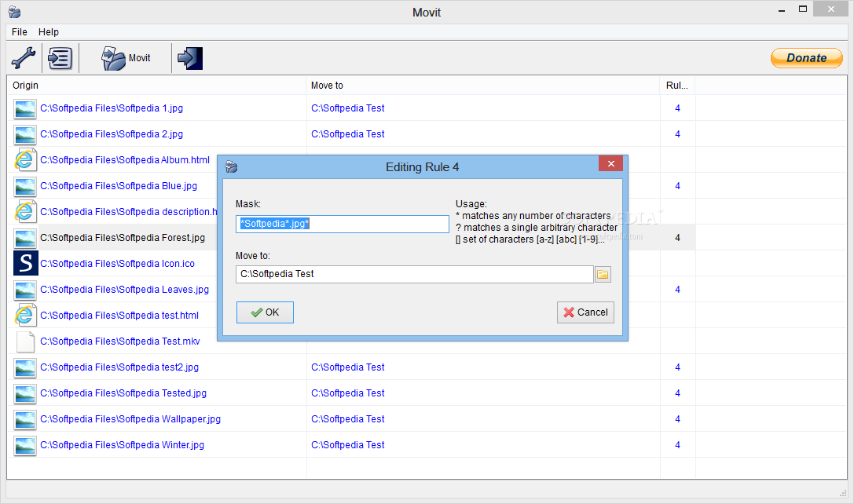
Task: Click IE icon of Softpedia test.html
Action: click(25, 315)
